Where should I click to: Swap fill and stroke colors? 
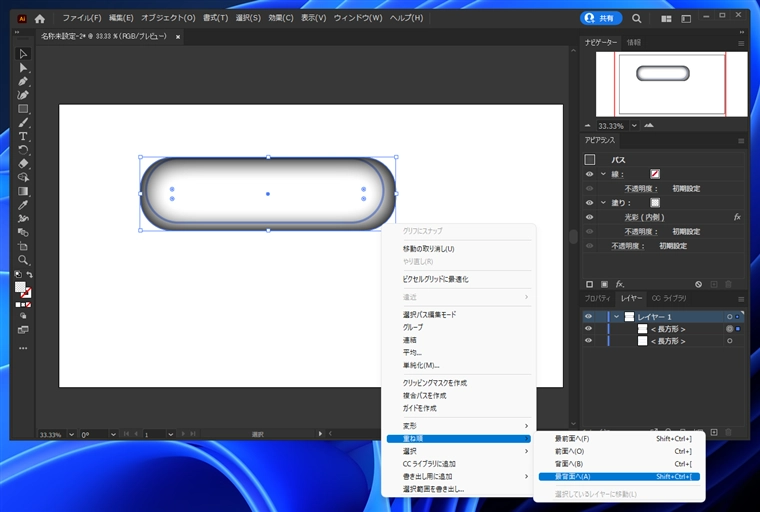[29, 274]
